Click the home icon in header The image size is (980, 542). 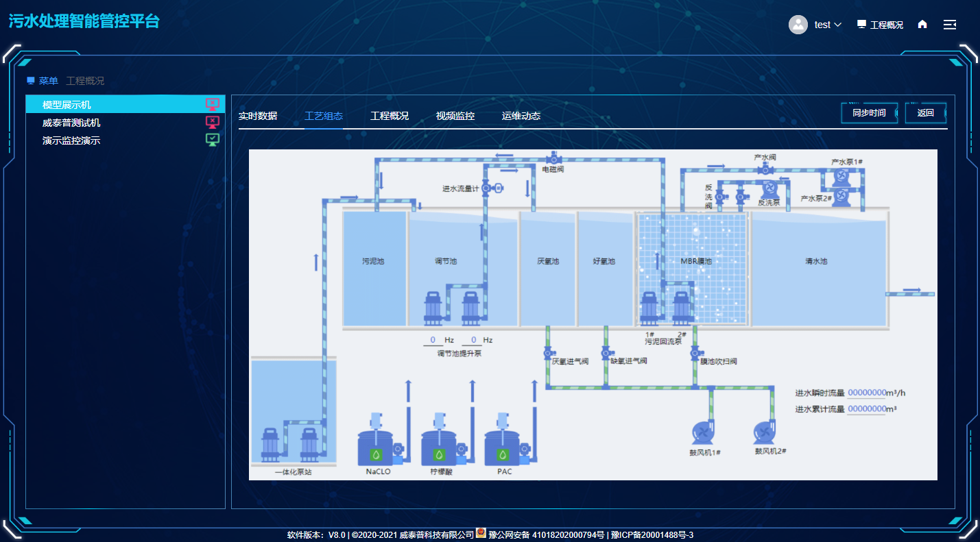tap(922, 25)
